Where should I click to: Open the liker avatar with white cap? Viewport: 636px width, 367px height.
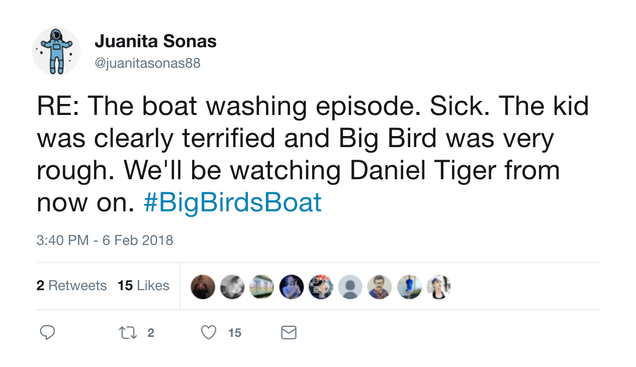(x=439, y=287)
